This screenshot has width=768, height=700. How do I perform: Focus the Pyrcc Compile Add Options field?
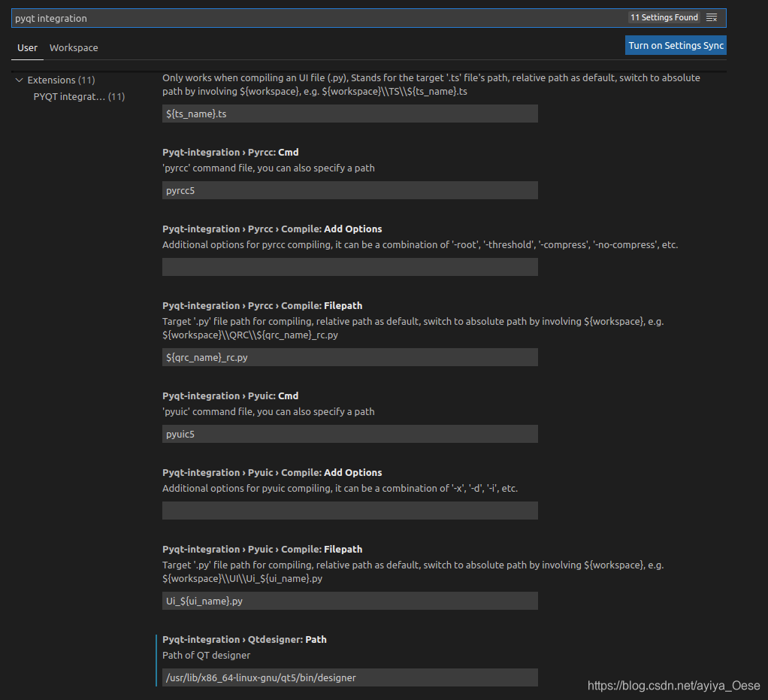350,267
